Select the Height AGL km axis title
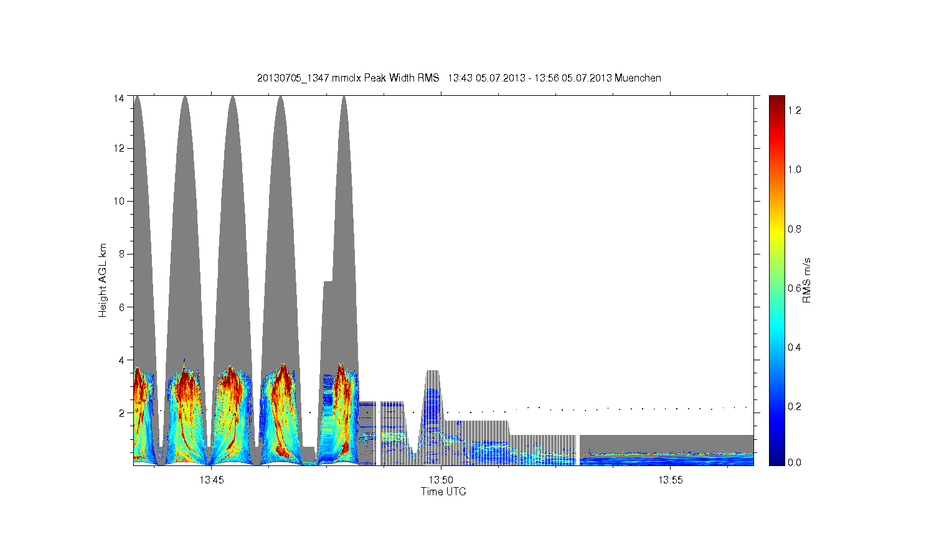 click(x=103, y=280)
